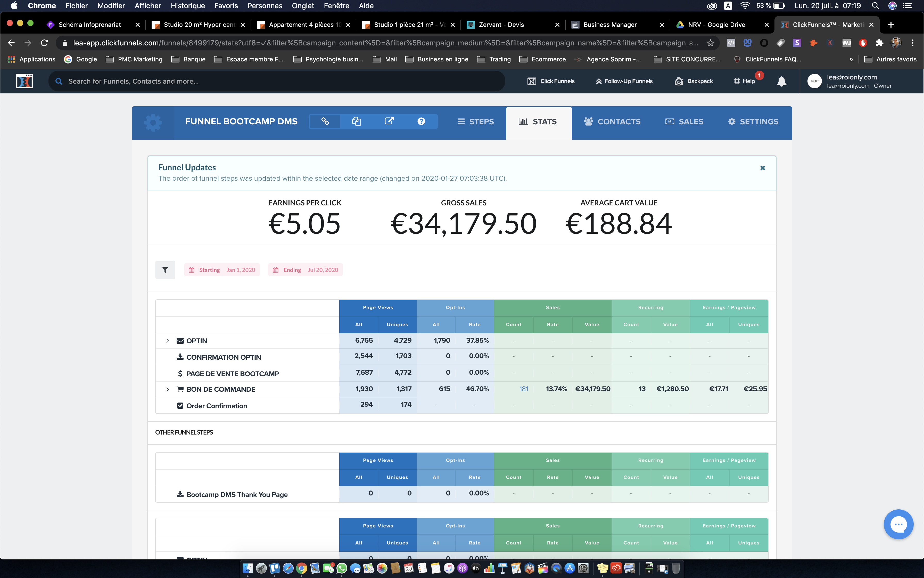The image size is (924, 578).
Task: Open Autres favoris bookmark folder
Action: [x=890, y=59]
